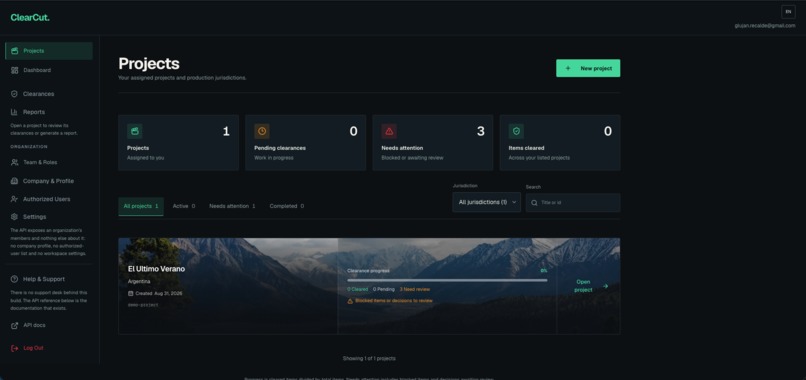Click the Title or id search field
806x380 pixels.
point(573,203)
